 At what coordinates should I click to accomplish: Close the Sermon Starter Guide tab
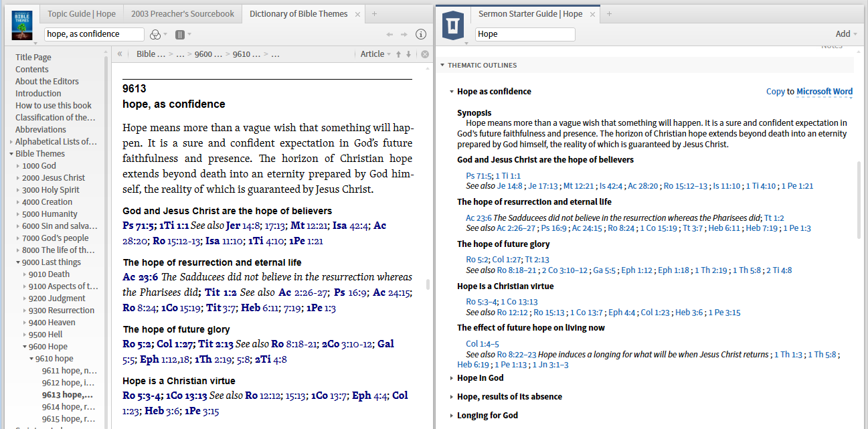point(594,14)
